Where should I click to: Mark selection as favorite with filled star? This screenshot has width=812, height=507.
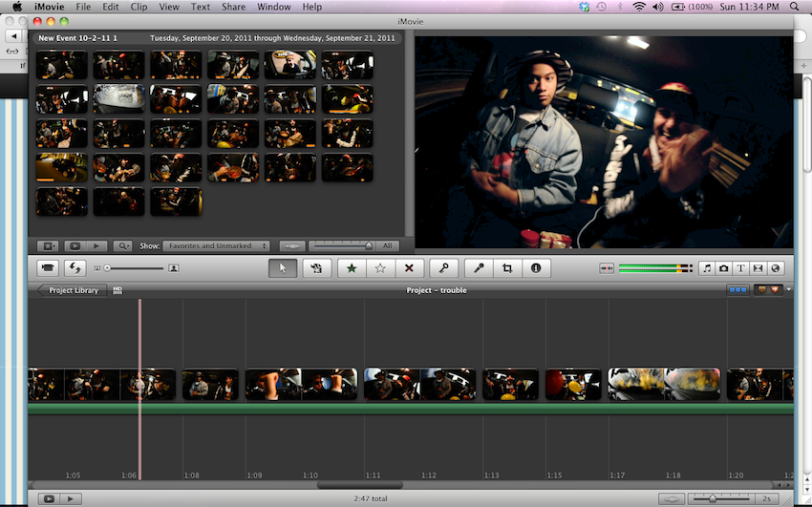click(352, 268)
